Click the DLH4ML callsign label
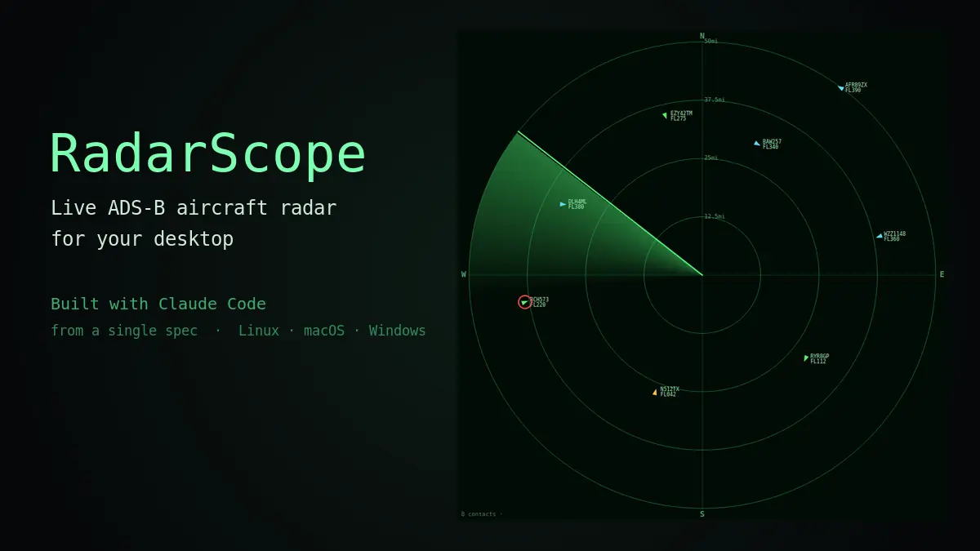Image resolution: width=980 pixels, height=551 pixels. coord(577,202)
